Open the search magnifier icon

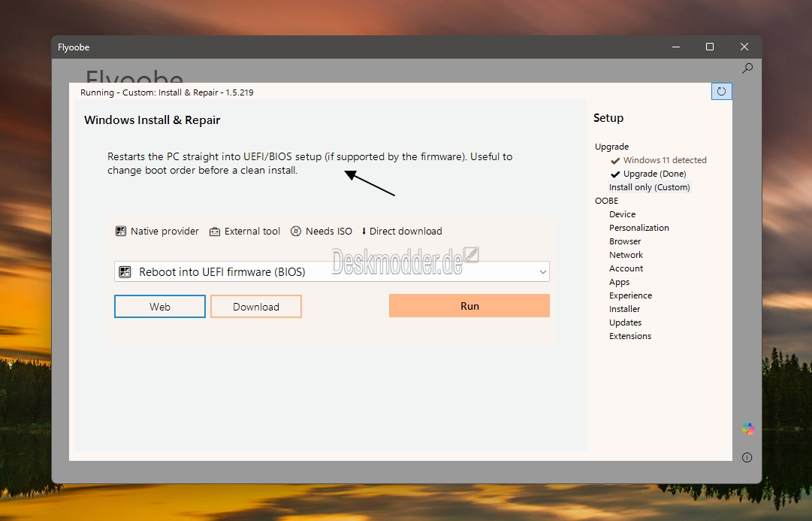pos(747,68)
